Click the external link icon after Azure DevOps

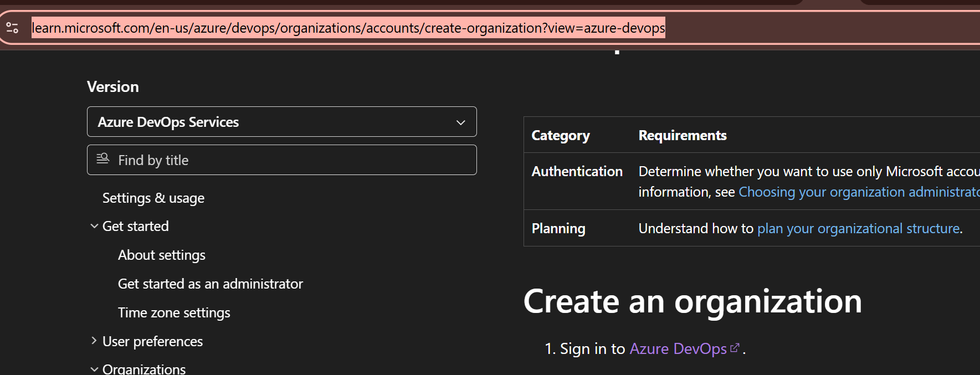pyautogui.click(x=735, y=348)
